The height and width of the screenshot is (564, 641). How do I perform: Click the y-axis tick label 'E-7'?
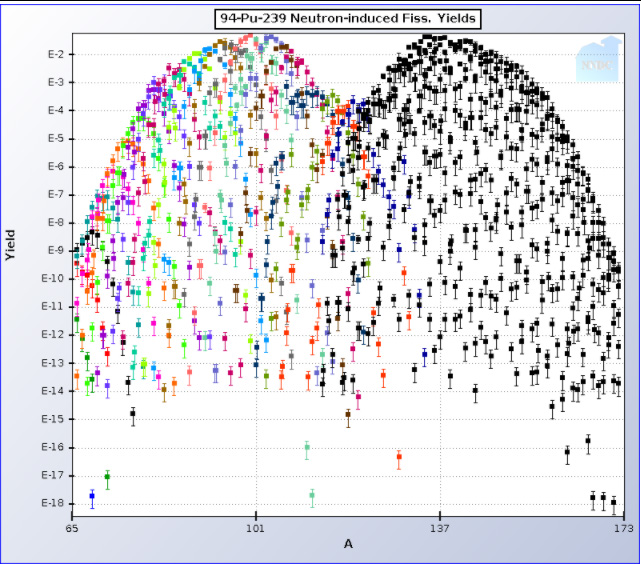click(56, 195)
